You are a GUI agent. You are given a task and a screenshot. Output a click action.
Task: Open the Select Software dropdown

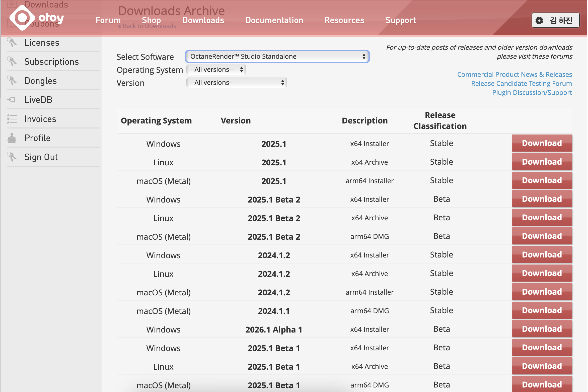(277, 56)
